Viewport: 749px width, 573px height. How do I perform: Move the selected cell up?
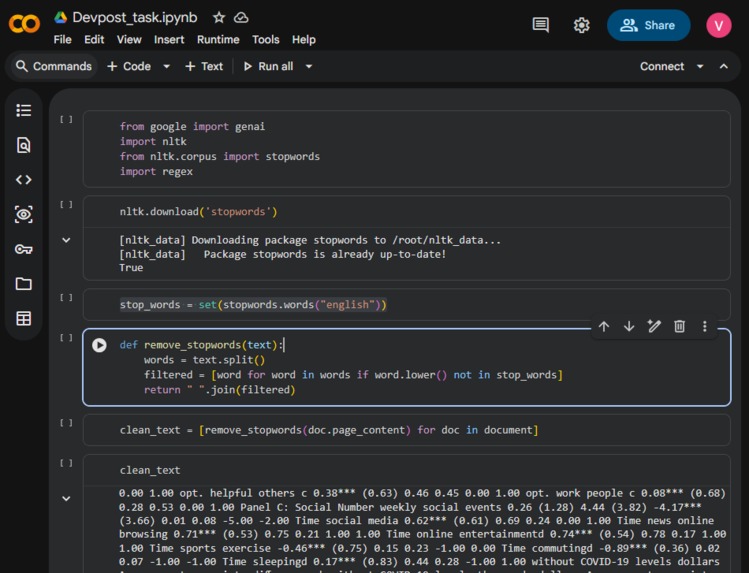tap(604, 326)
